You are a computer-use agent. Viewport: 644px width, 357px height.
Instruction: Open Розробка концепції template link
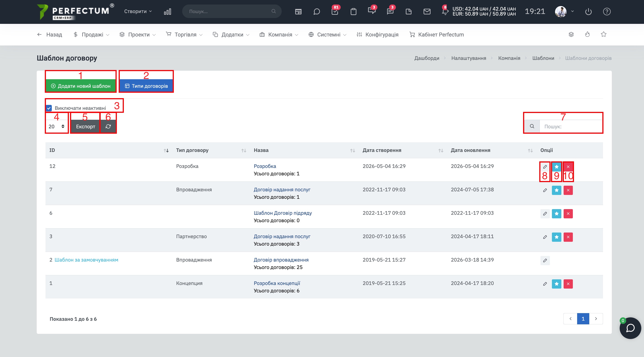(277, 283)
